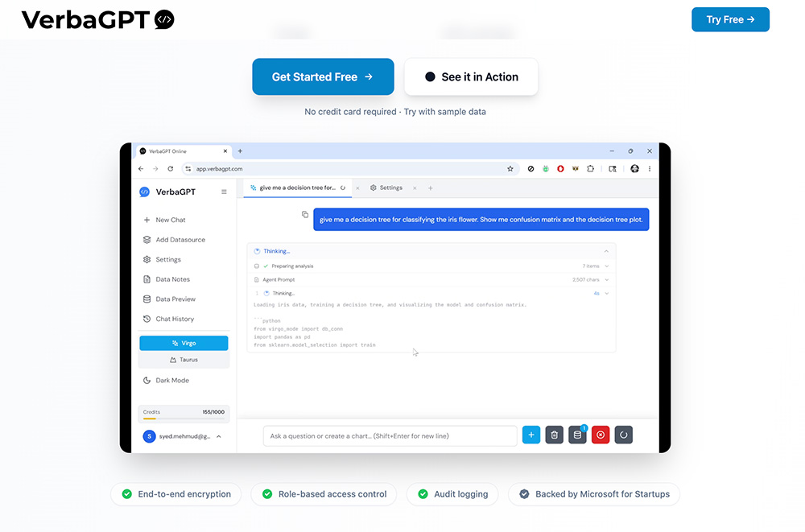Toggle the Preparing analysis checkbox

pyautogui.click(x=257, y=266)
